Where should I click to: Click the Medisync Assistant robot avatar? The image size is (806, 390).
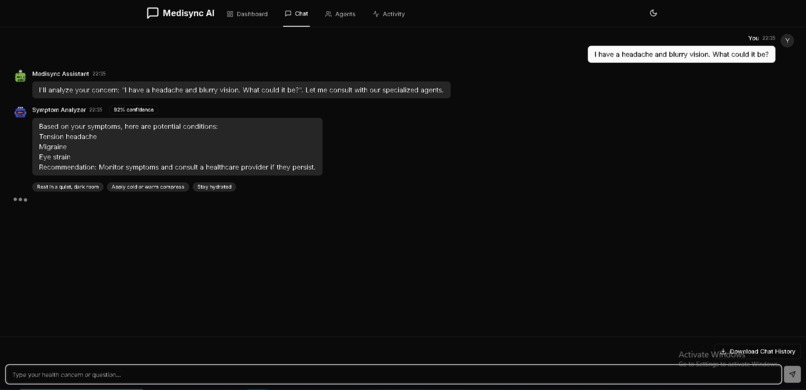pyautogui.click(x=20, y=77)
